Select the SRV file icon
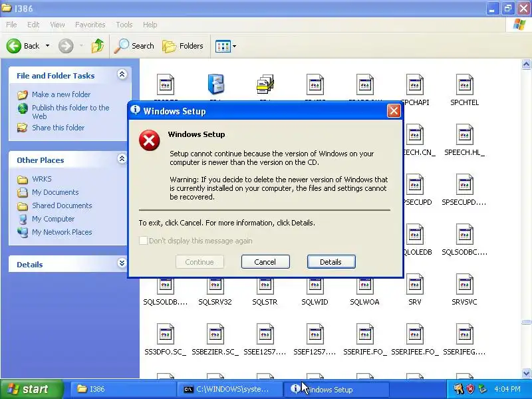This screenshot has height=399, width=532. pos(414,285)
